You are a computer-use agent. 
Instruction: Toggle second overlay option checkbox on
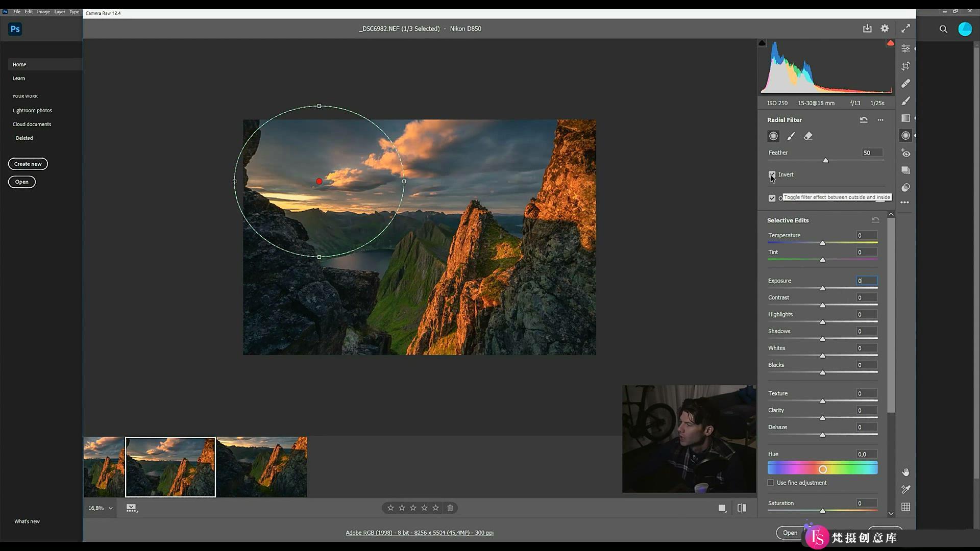772,198
